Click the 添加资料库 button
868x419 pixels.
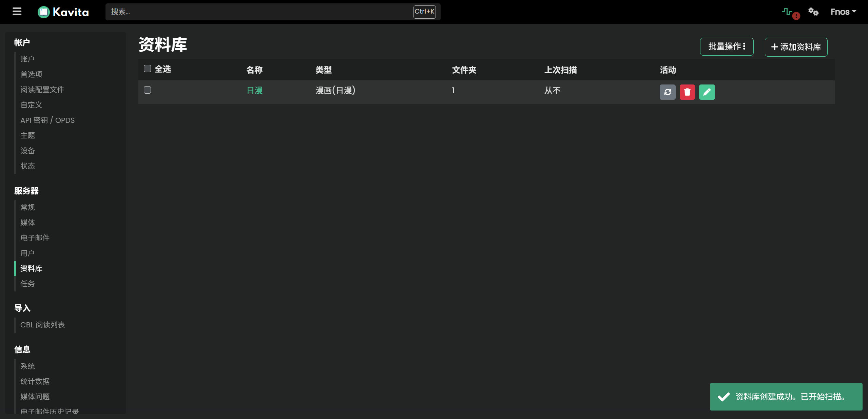pyautogui.click(x=796, y=47)
